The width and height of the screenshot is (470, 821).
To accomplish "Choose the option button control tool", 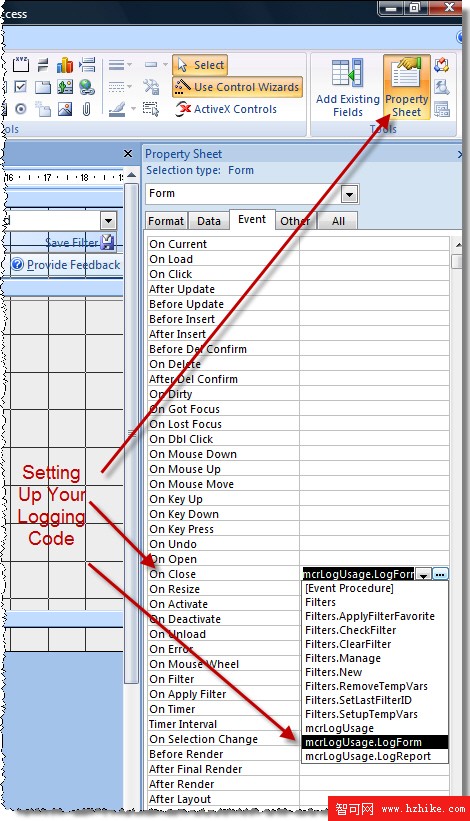I will click(x=20, y=109).
